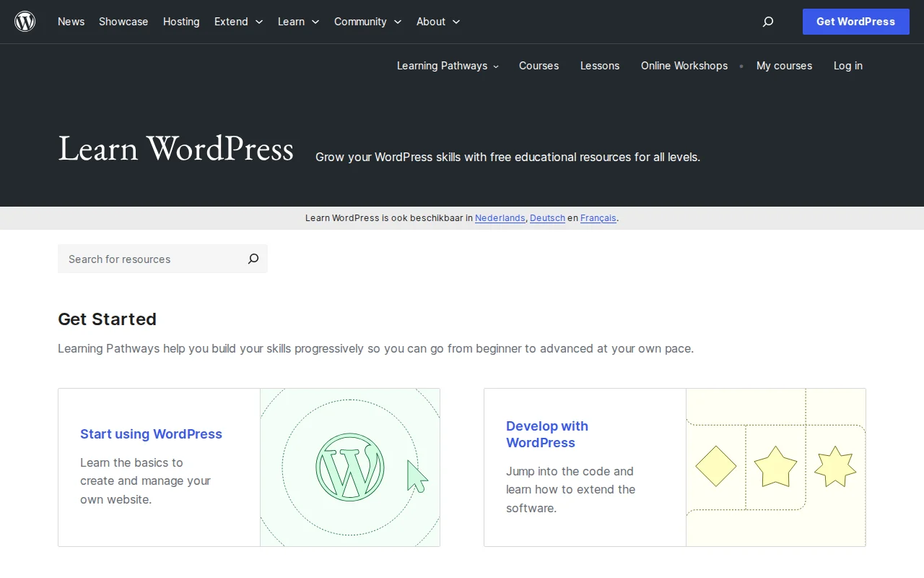Screen dimensions: 924x578
Task: Open search using the magnifying glass icon
Action: tap(767, 22)
